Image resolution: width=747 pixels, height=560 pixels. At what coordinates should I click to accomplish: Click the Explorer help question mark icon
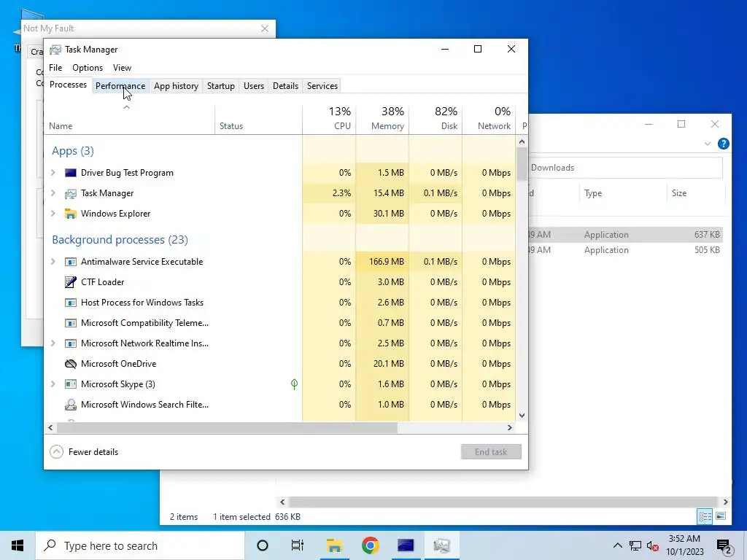pos(723,144)
